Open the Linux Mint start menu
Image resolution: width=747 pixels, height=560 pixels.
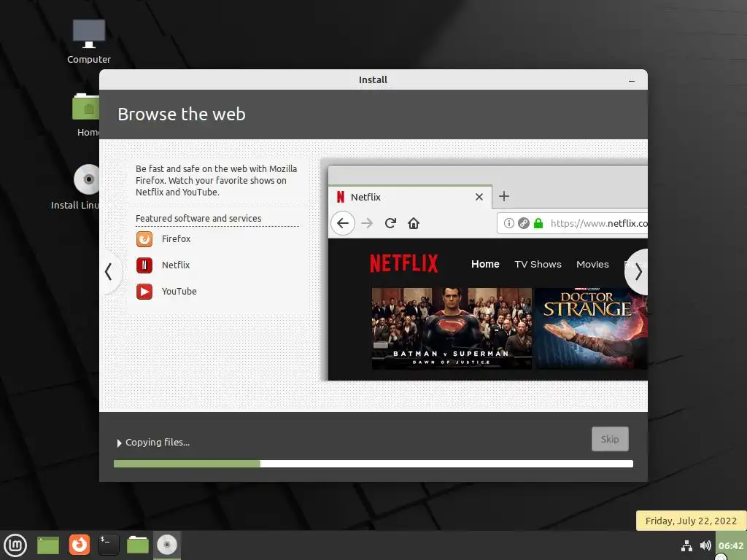tap(15, 545)
